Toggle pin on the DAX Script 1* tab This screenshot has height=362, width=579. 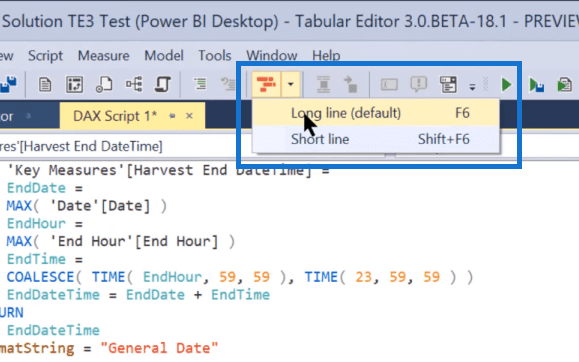(x=172, y=116)
